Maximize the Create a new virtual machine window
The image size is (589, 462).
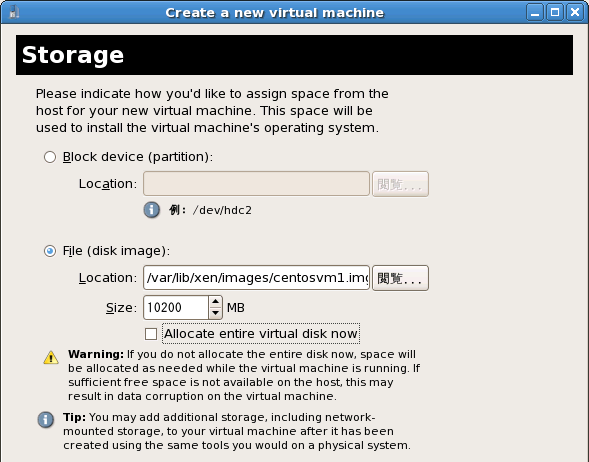pyautogui.click(x=555, y=13)
